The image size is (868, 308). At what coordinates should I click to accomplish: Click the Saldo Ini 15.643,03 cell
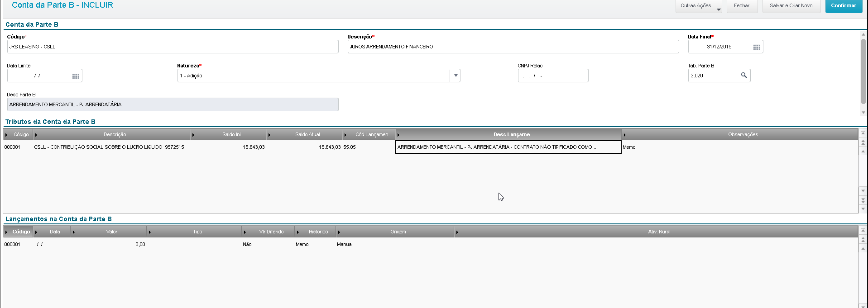click(228, 147)
